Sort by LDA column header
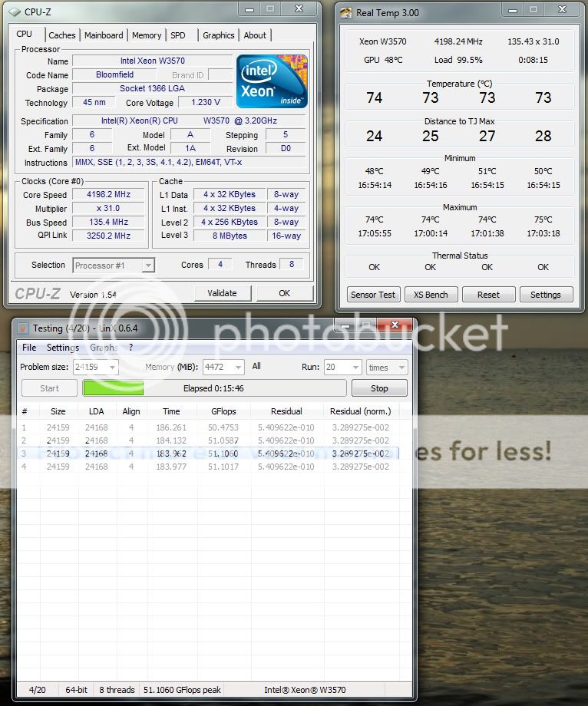The width and height of the screenshot is (588, 706). [97, 411]
